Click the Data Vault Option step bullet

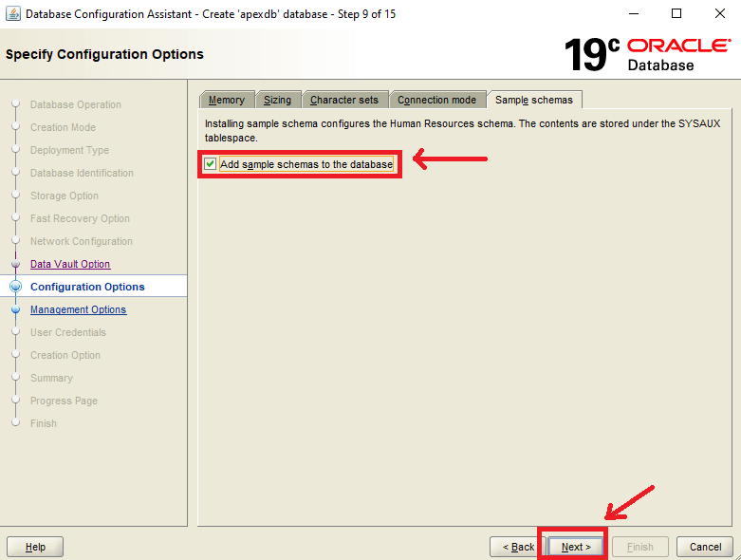point(15,265)
